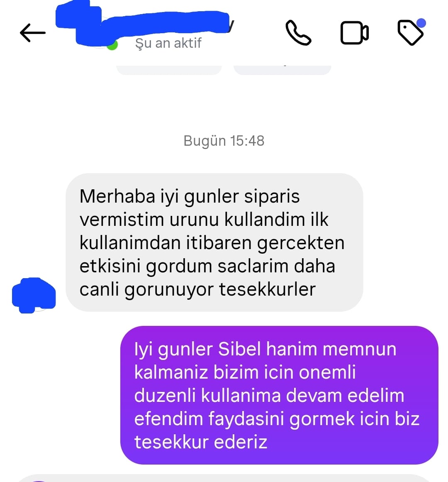This screenshot has width=448, height=482.
Task: Click the blue dot on tag icon
Action: point(421,23)
